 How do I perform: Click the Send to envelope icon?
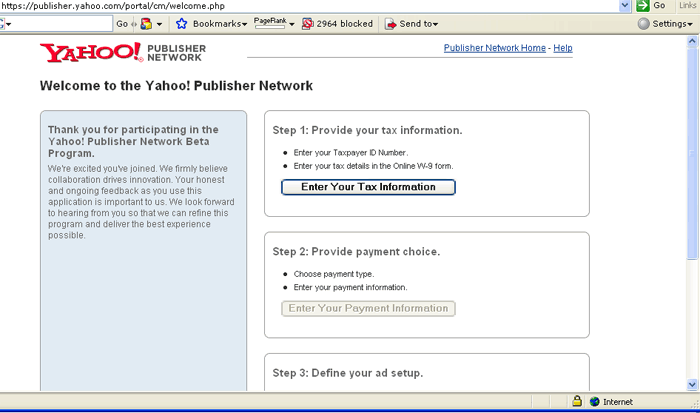[x=390, y=23]
